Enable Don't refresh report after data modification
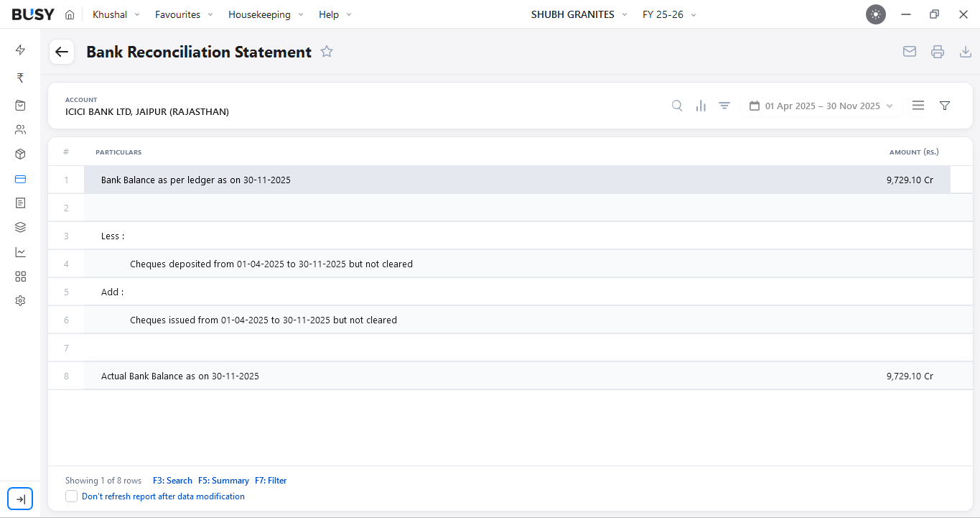This screenshot has height=518, width=980. (71, 496)
